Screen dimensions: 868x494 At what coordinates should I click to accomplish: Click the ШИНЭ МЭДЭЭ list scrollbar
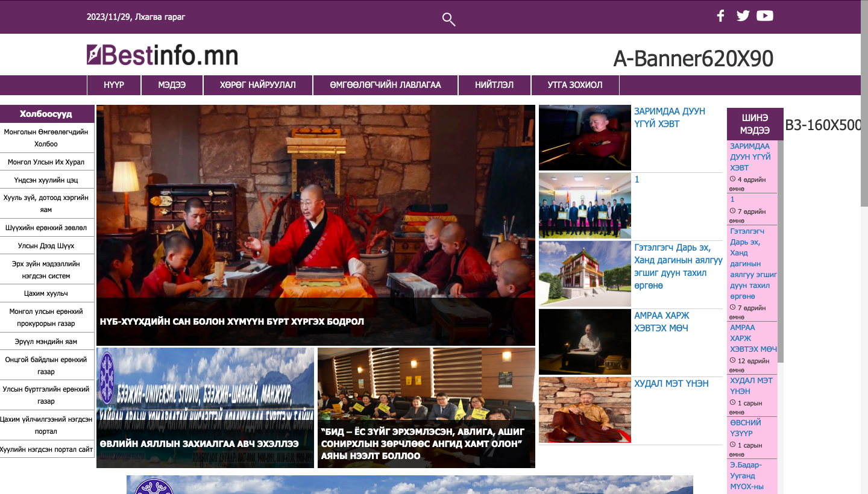pyautogui.click(x=780, y=253)
